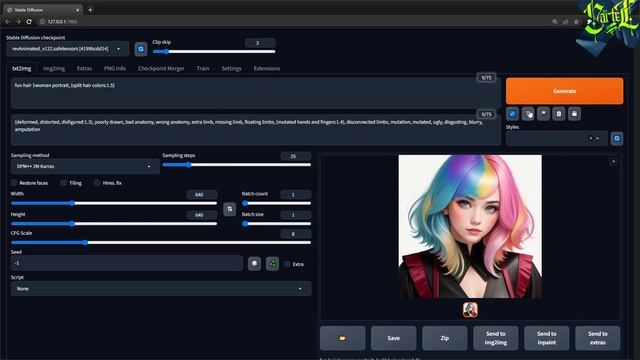
Task: Reload the browser page
Action: (29, 22)
